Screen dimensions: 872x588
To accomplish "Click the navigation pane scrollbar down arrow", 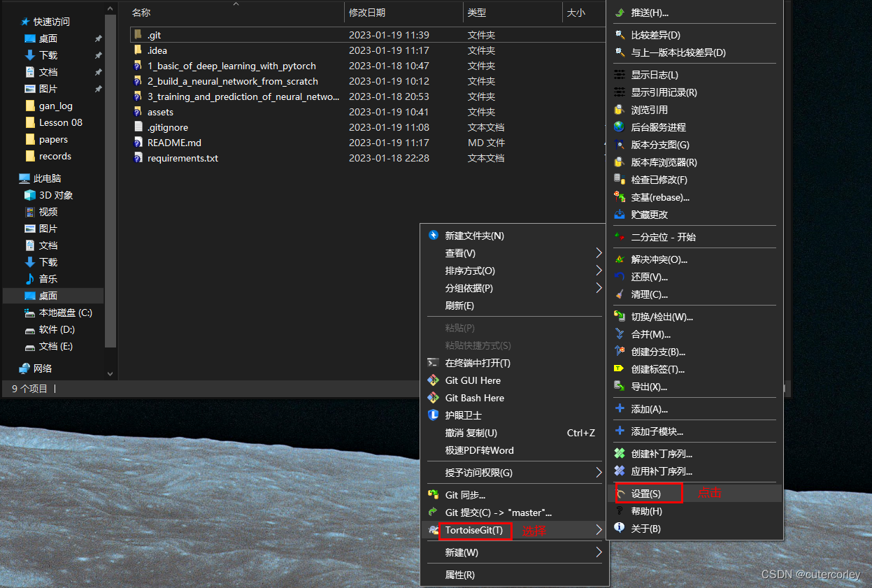I will coord(110,374).
